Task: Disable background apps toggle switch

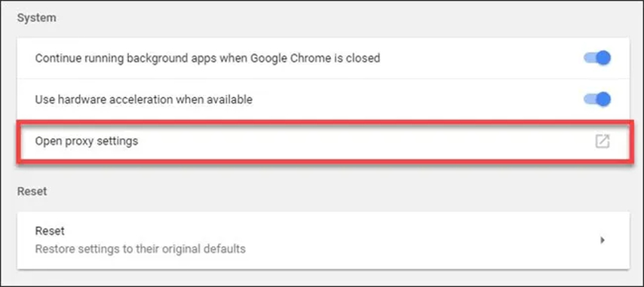Action: (x=597, y=58)
